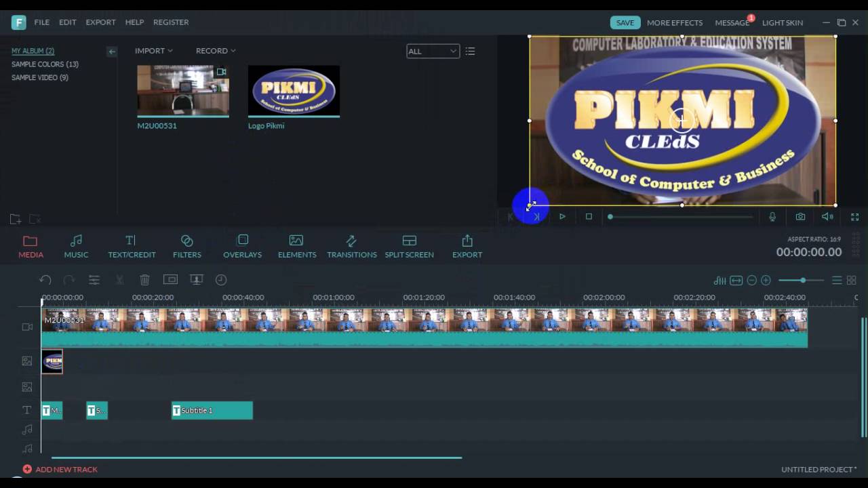868x488 pixels.
Task: Click the SAVE button
Action: tap(625, 22)
